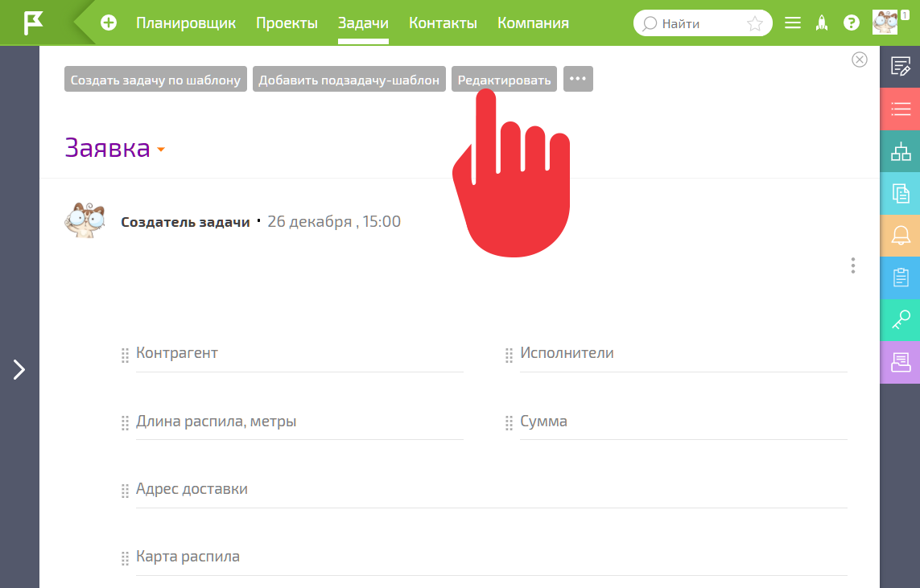This screenshot has width=920, height=588.
Task: Click the rocket icon in the top bar
Action: tap(822, 23)
